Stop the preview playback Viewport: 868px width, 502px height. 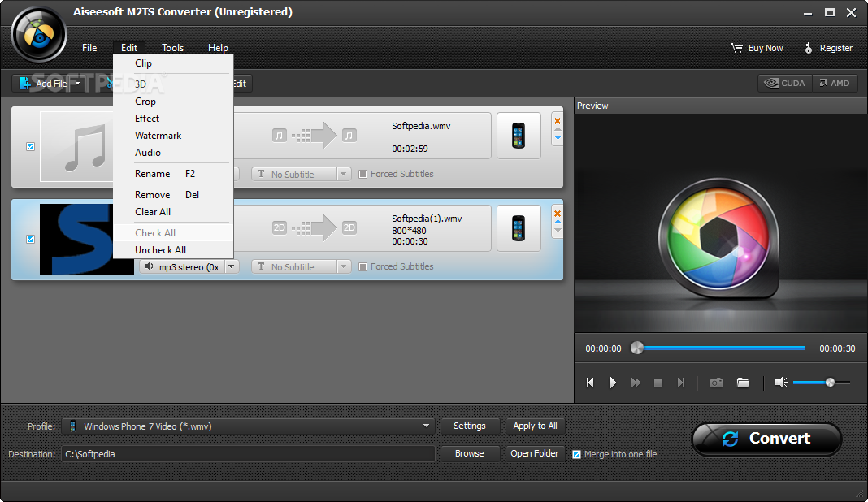[658, 383]
